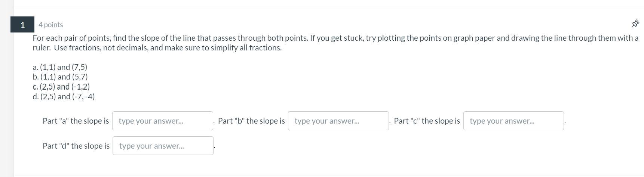Click the "4 points" label
Screen dimensions: 644x177
point(50,25)
